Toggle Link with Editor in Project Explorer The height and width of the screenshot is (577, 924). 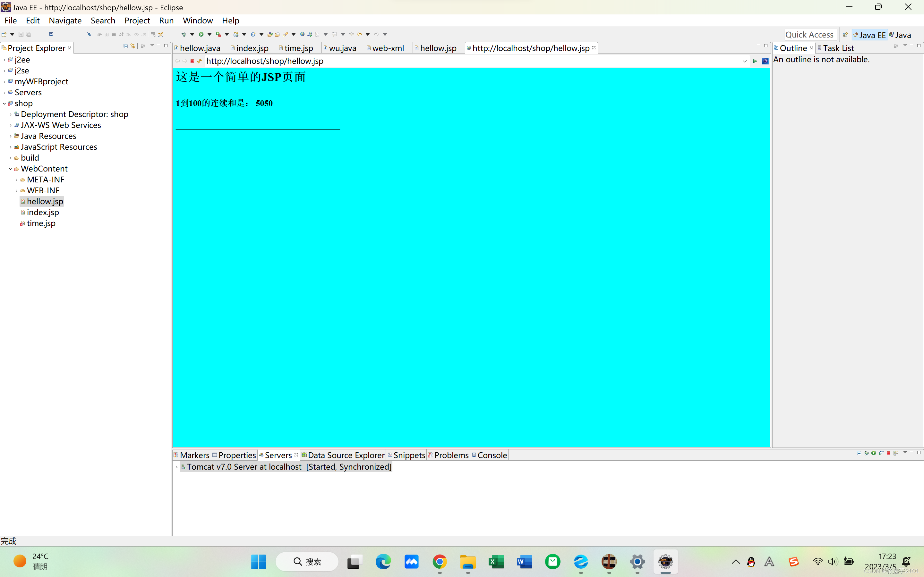pyautogui.click(x=133, y=46)
